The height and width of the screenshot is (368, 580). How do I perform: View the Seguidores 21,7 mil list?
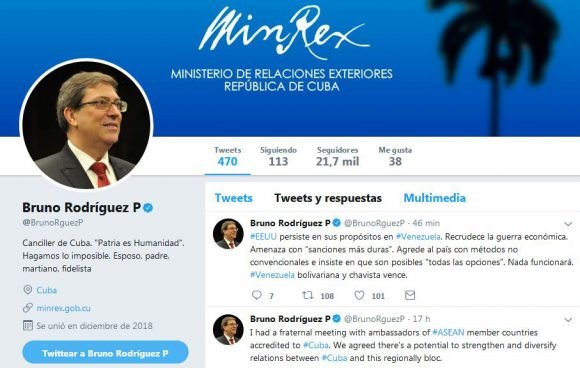coord(337,156)
